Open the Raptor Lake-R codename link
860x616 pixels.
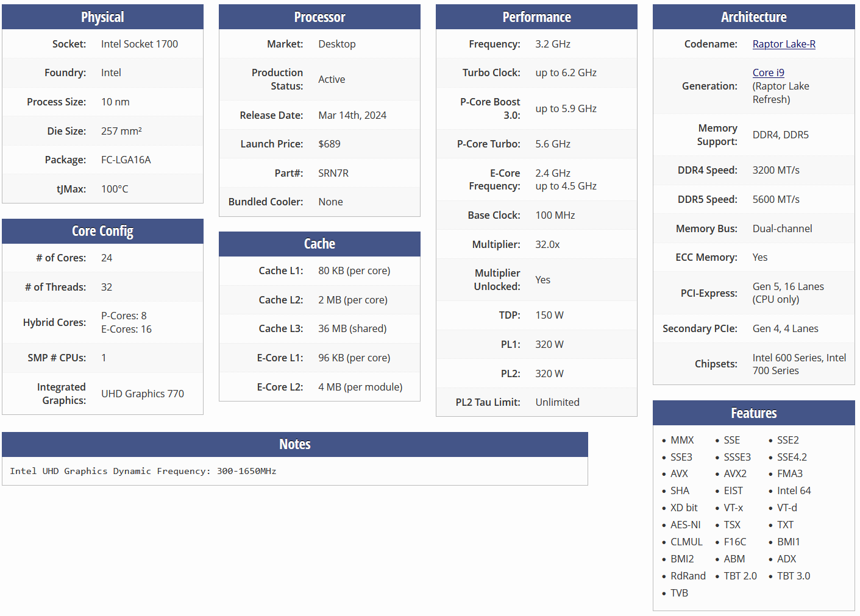[784, 44]
